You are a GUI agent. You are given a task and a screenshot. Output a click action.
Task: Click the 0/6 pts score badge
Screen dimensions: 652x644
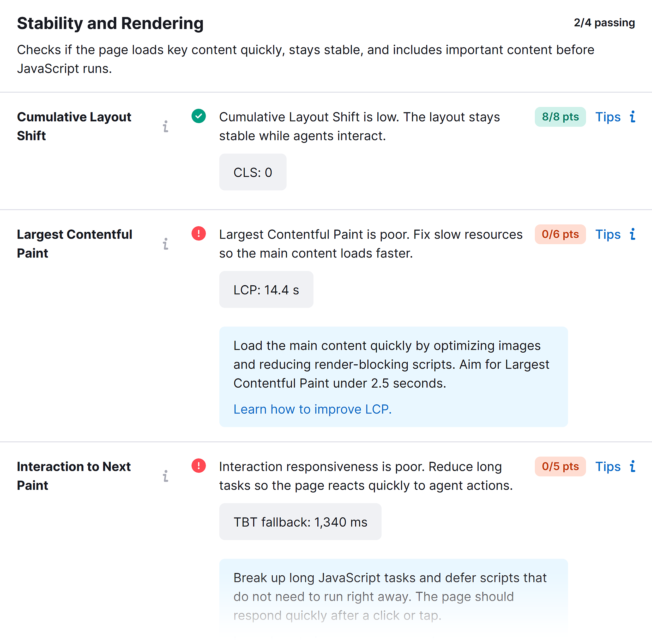[560, 234]
